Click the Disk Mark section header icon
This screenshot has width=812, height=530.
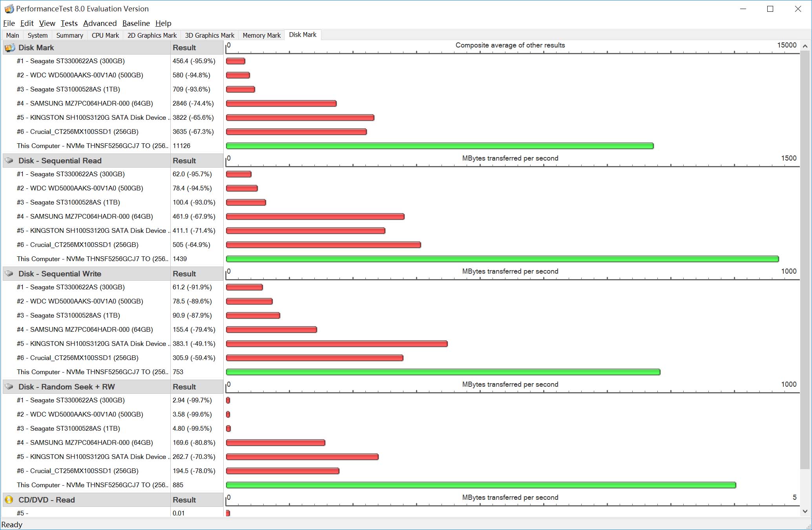tap(9, 48)
